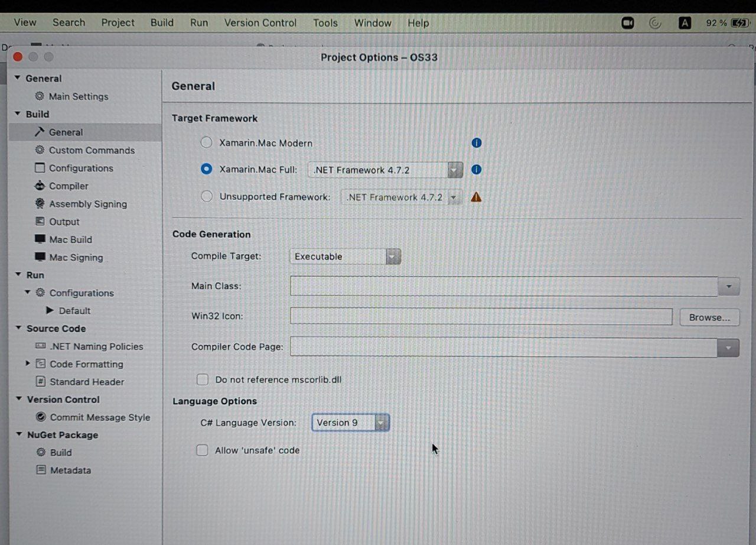756x545 pixels.
Task: Enable Do not reference mscorlib.dll checkbox
Action: [203, 379]
